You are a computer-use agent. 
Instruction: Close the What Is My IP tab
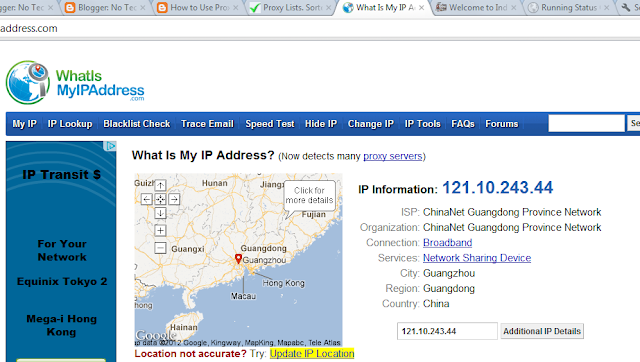[422, 8]
